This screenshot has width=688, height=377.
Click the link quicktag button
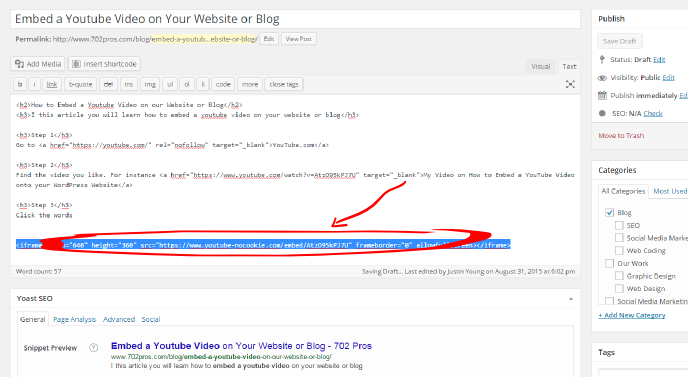click(52, 84)
